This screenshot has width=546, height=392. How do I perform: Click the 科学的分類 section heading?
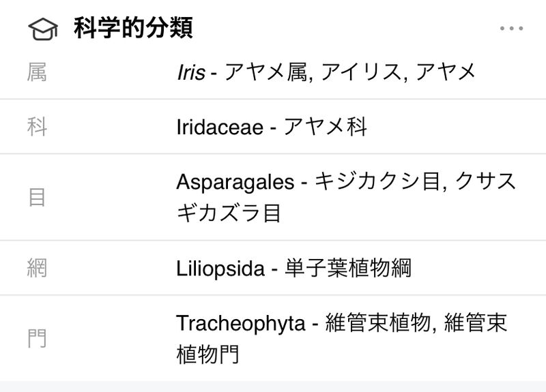pyautogui.click(x=133, y=29)
